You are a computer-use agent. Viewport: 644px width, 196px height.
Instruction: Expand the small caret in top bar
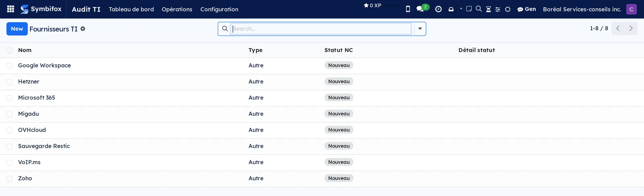(x=461, y=8)
